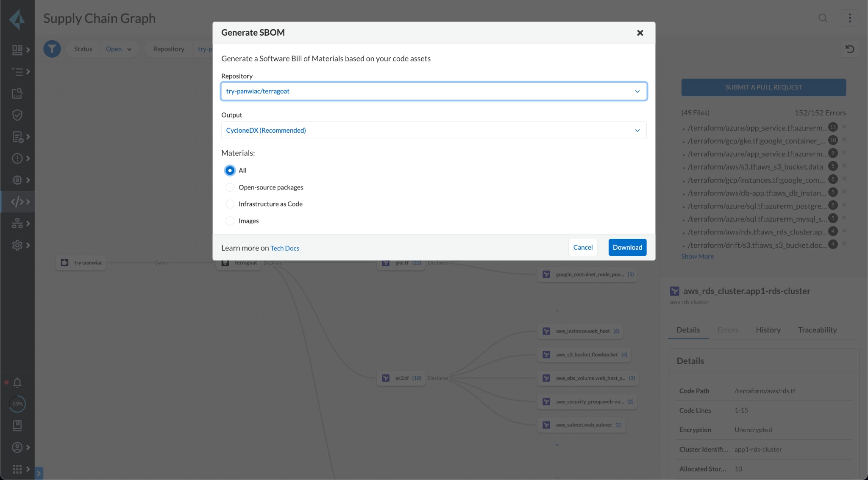868x480 pixels.
Task: Switch to Errors tab in detail panel
Action: pyautogui.click(x=727, y=330)
